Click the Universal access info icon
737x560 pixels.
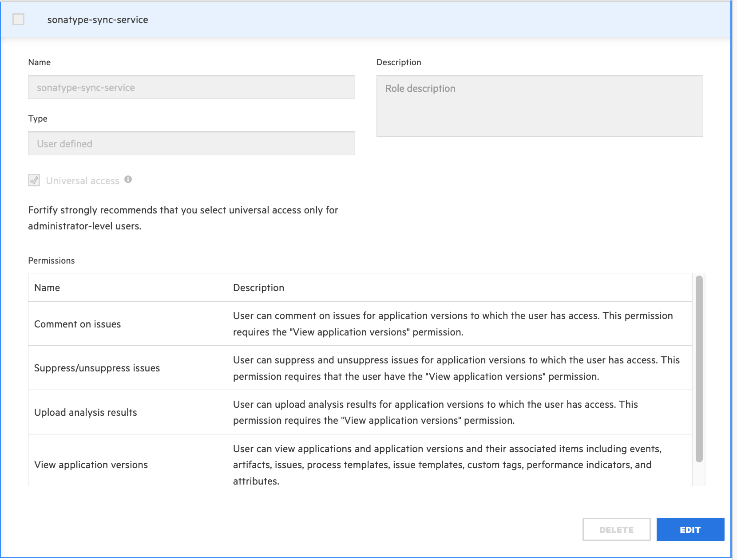coord(128,179)
